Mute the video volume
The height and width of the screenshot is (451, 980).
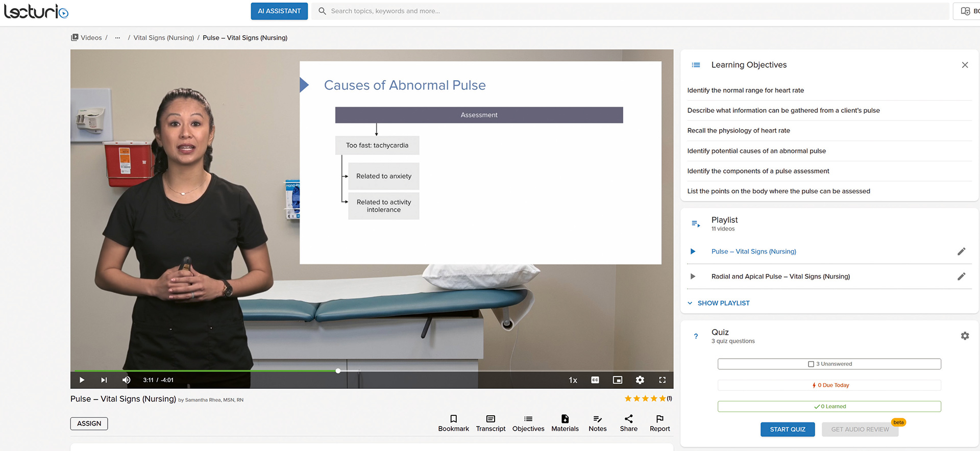coord(126,380)
